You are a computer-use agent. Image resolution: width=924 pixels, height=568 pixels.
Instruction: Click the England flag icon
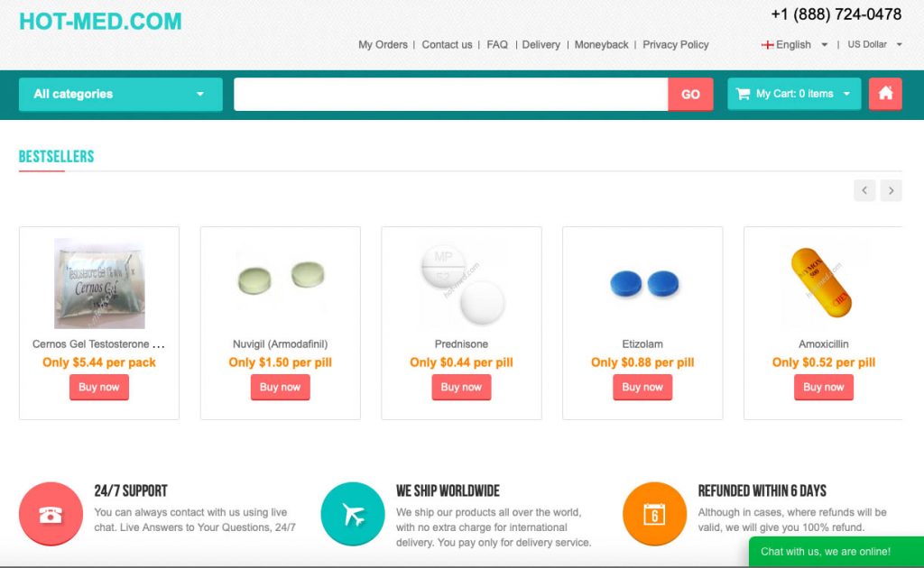pyautogui.click(x=767, y=45)
